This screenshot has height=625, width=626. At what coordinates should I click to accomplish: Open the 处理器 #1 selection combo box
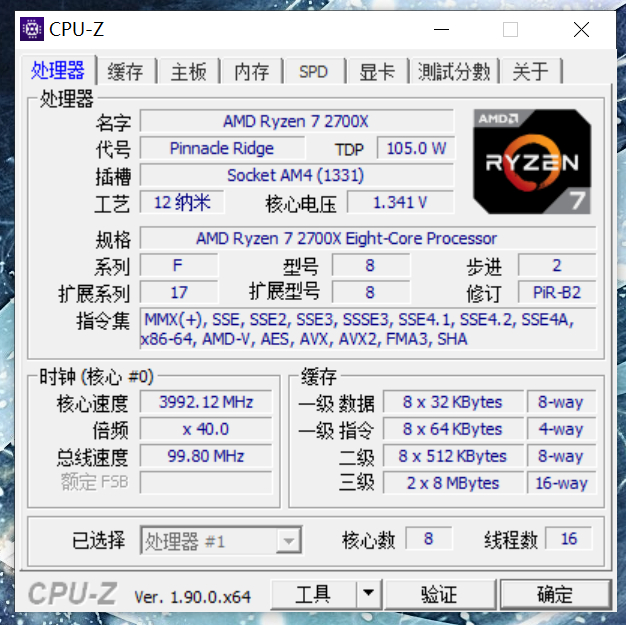pos(221,541)
